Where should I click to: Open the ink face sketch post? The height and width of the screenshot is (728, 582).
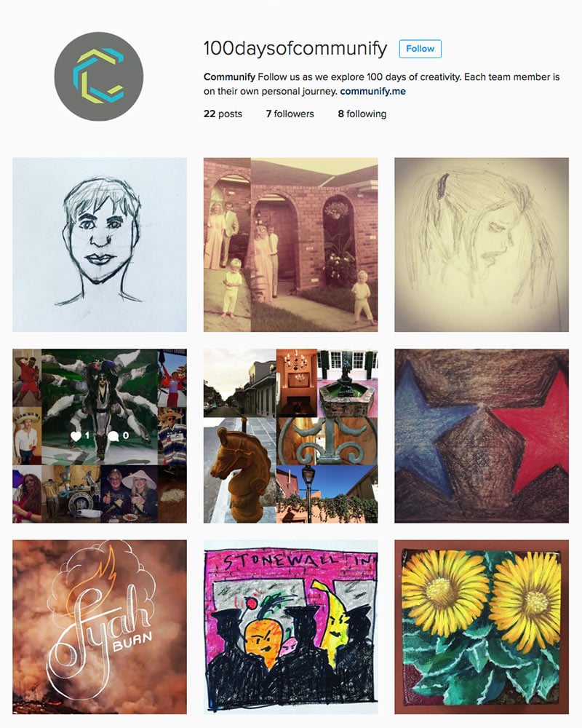point(100,245)
